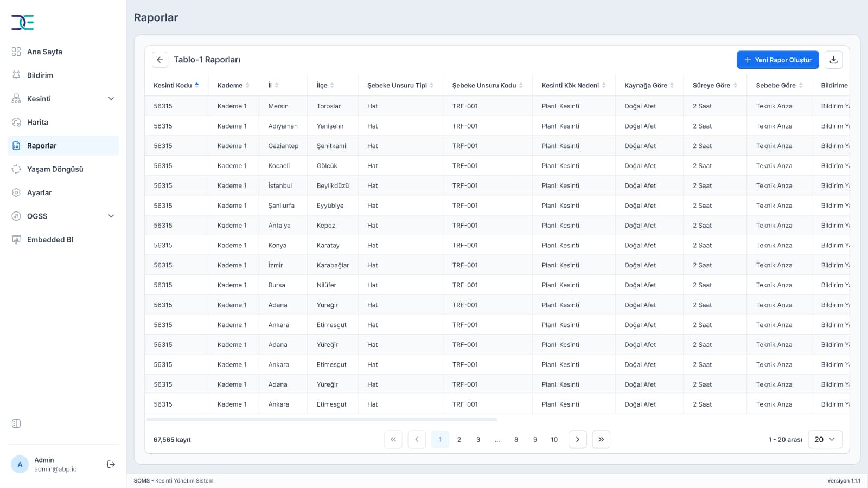
Task: Click the Embedded BI presentation icon
Action: [x=16, y=240]
